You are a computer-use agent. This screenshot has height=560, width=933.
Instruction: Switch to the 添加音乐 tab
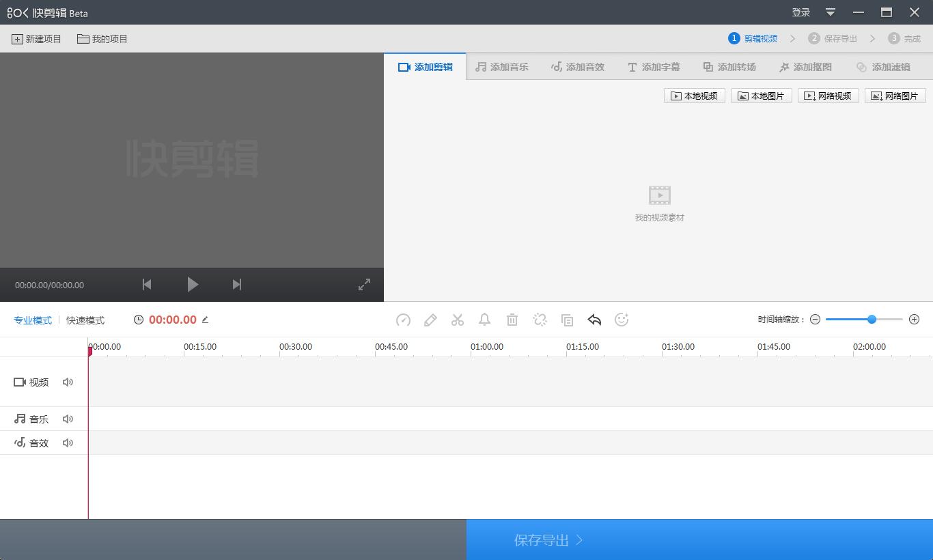(x=502, y=66)
